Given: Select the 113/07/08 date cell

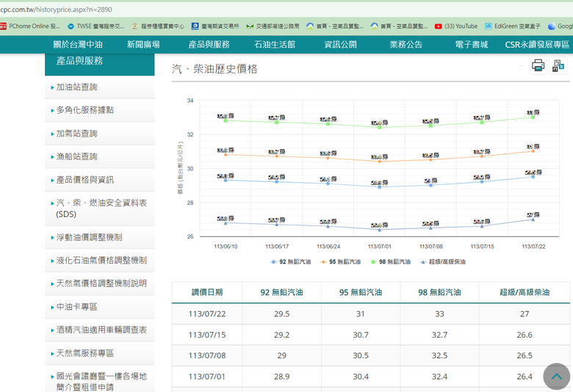Looking at the screenshot, I should [x=207, y=355].
